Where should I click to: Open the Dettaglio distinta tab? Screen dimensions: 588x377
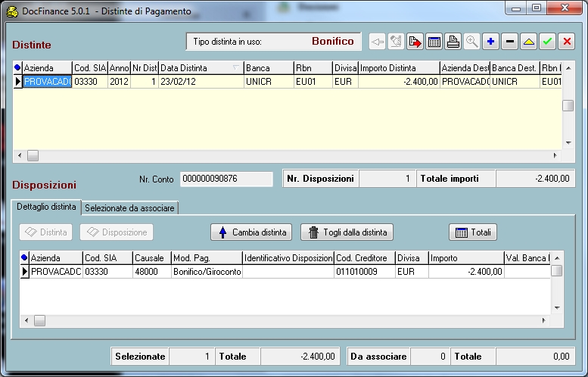coord(47,207)
